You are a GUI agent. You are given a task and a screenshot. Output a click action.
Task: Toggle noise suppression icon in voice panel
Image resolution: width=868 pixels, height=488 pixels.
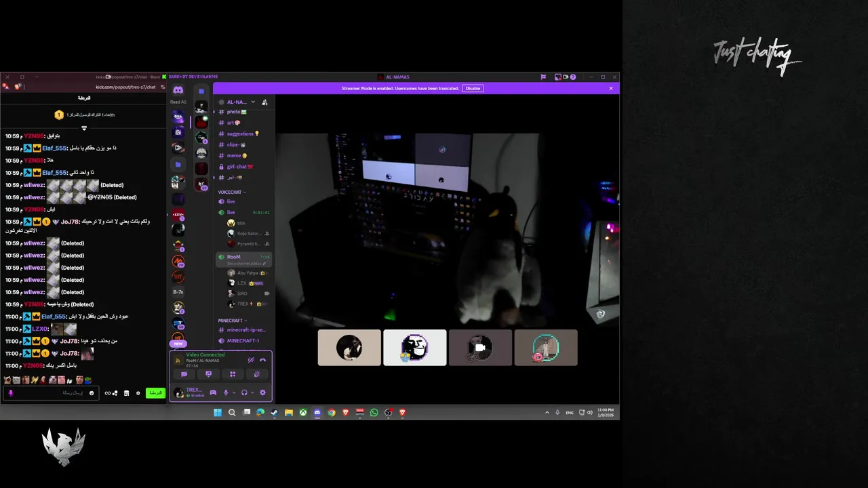pyautogui.click(x=251, y=360)
